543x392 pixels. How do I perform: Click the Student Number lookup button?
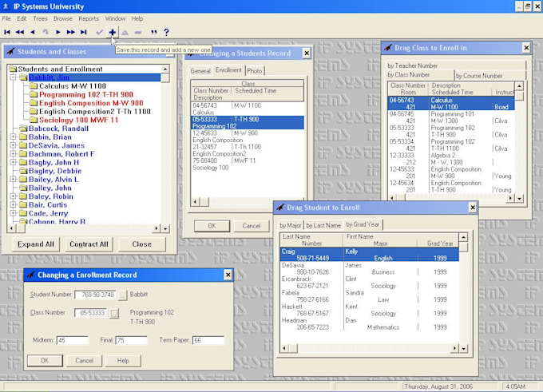[122, 295]
